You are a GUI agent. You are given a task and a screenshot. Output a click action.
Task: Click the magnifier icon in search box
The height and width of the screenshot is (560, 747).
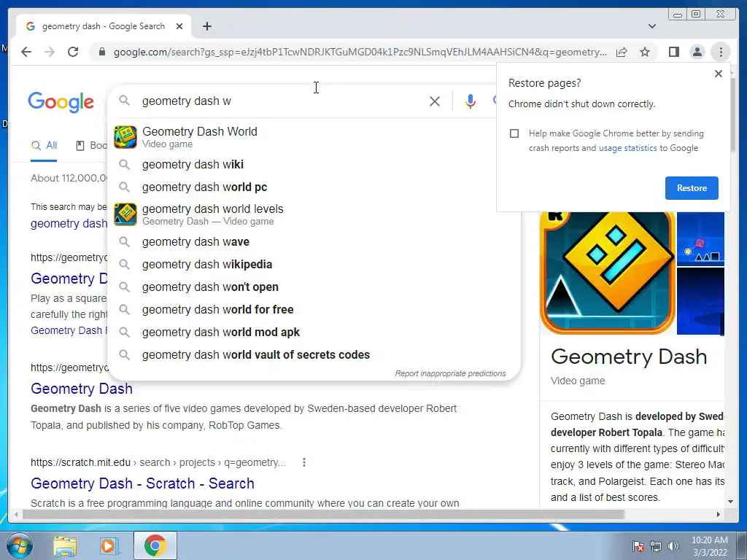point(124,101)
